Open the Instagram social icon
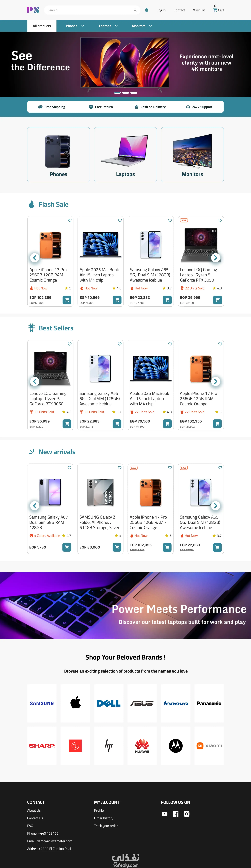 point(187,814)
